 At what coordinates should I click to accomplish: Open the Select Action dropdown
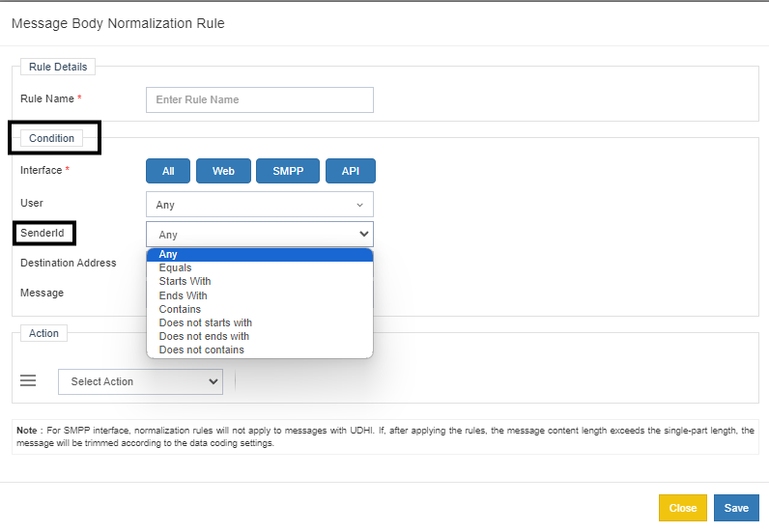point(140,381)
